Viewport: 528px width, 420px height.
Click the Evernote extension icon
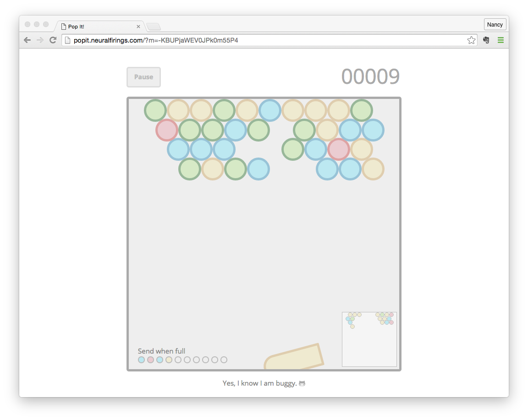[x=486, y=40]
